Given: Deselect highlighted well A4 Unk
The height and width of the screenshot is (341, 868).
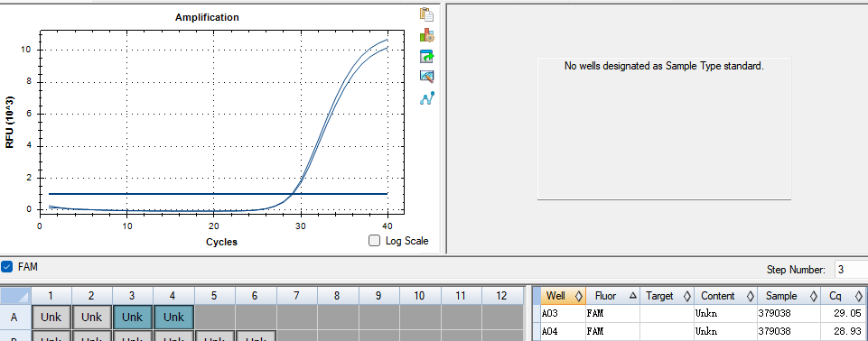Looking at the screenshot, I should [173, 318].
